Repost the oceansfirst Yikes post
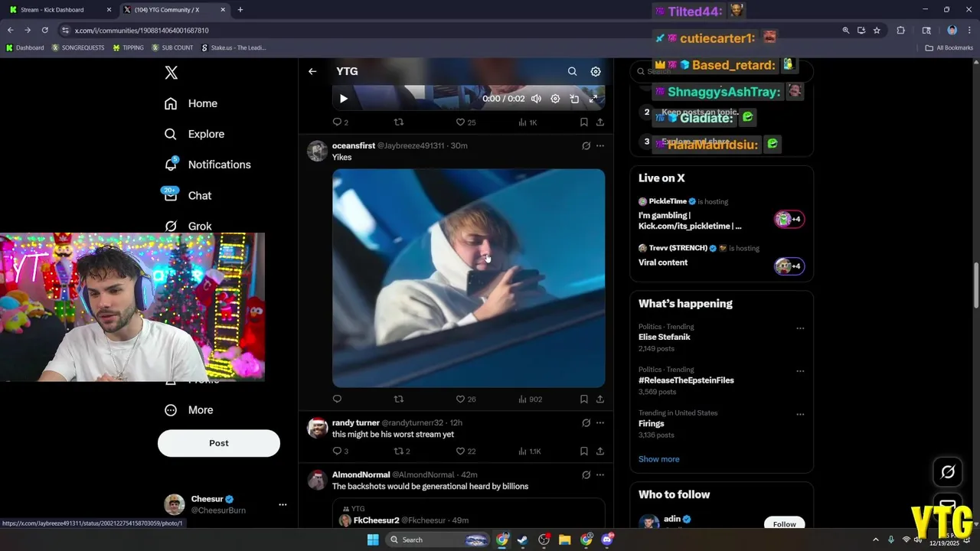 point(399,399)
